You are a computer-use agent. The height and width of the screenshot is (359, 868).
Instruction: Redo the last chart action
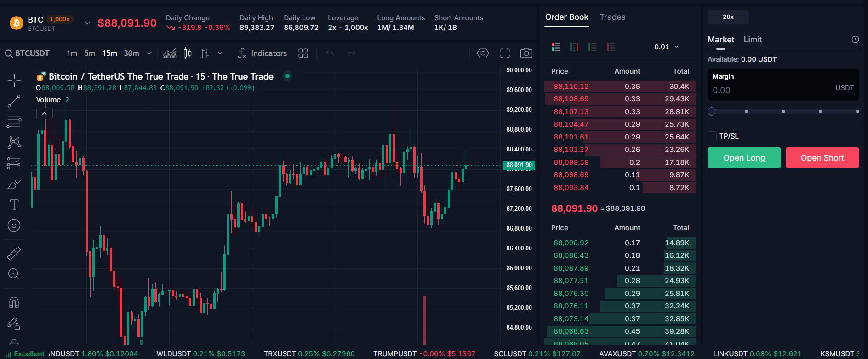(352, 53)
